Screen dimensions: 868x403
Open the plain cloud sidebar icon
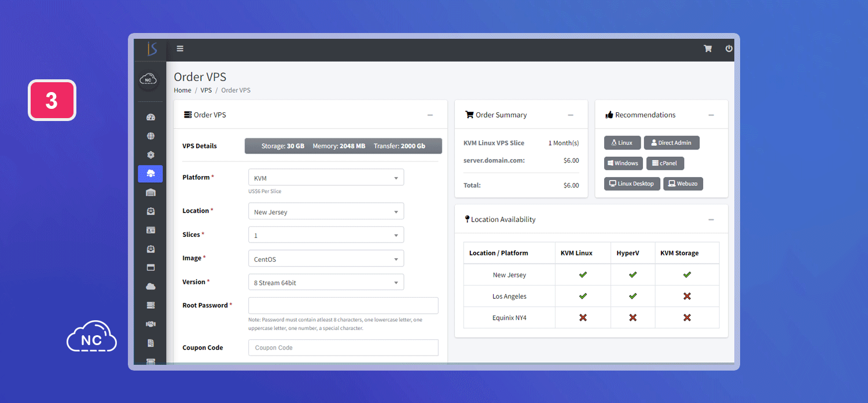(x=151, y=286)
